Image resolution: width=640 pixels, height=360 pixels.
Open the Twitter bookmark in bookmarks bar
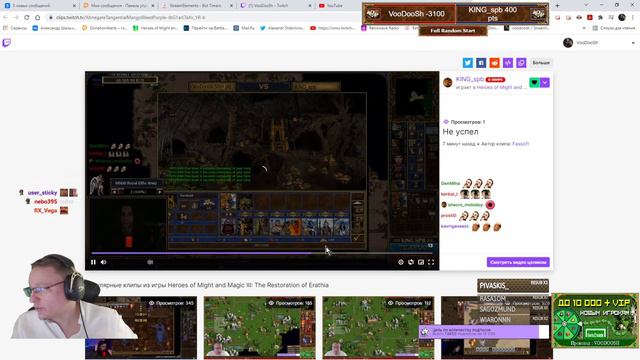(282, 28)
